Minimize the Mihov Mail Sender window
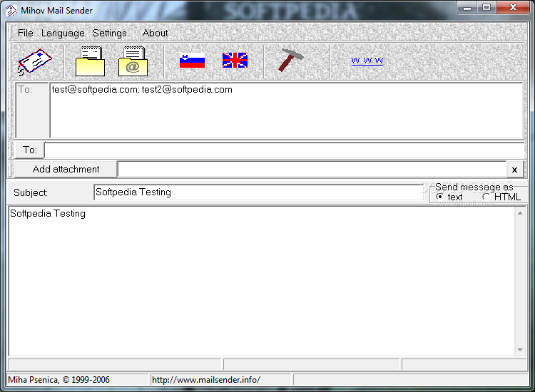The image size is (535, 392). tap(467, 8)
